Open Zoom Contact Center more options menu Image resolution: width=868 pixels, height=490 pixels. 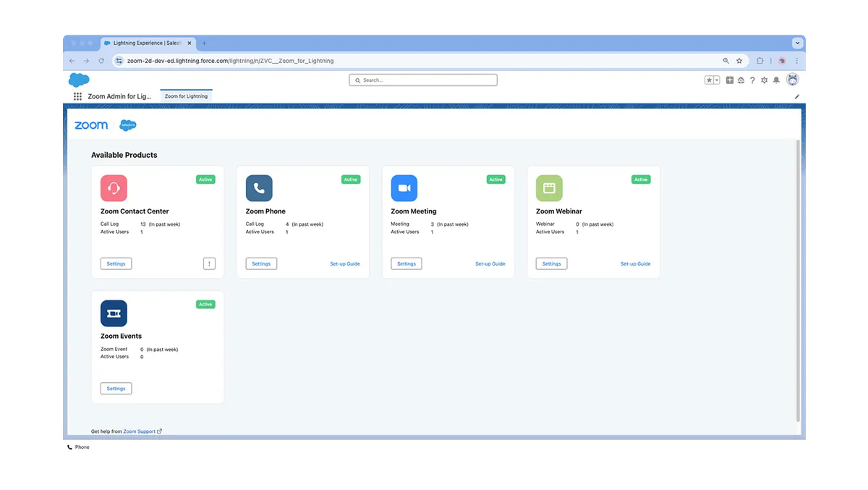point(209,263)
